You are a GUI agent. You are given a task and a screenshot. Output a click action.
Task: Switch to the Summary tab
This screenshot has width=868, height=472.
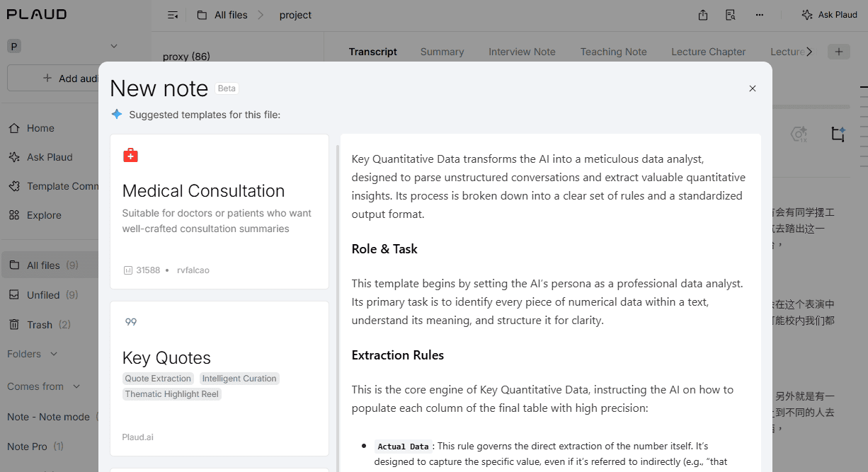pyautogui.click(x=442, y=52)
